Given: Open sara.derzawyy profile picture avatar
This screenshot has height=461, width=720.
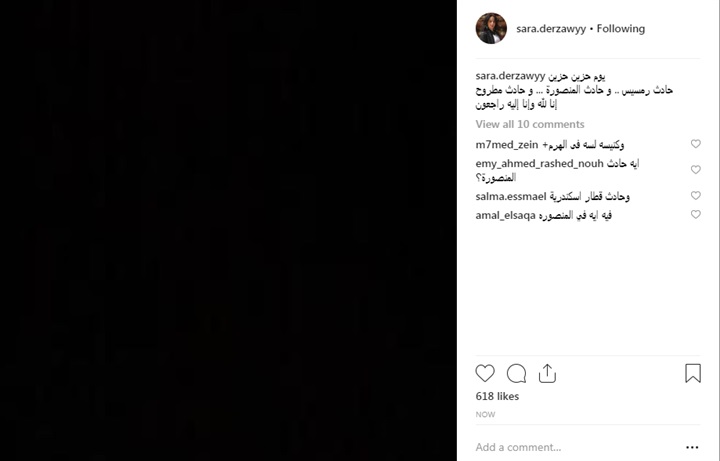Looking at the screenshot, I should [x=491, y=28].
